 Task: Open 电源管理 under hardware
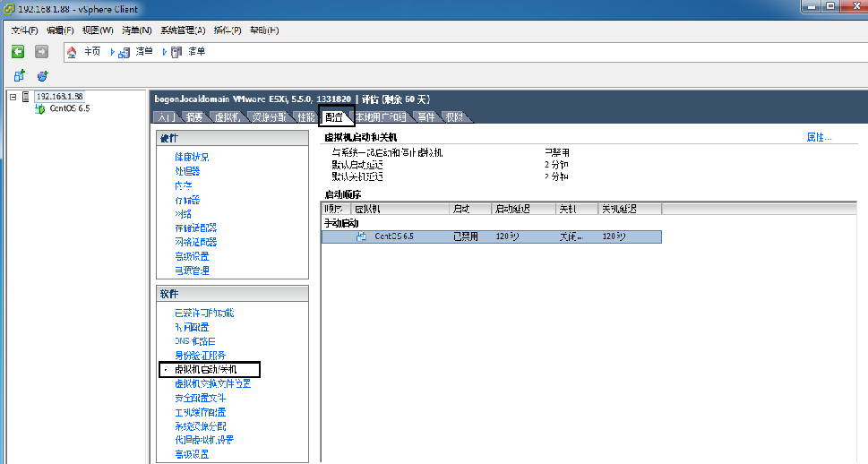192,271
